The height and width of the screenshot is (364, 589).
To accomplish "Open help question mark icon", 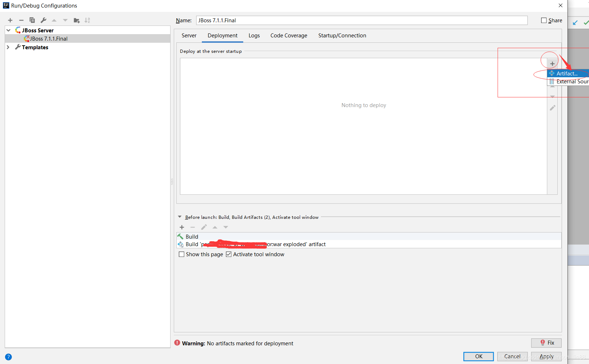I will pyautogui.click(x=8, y=357).
